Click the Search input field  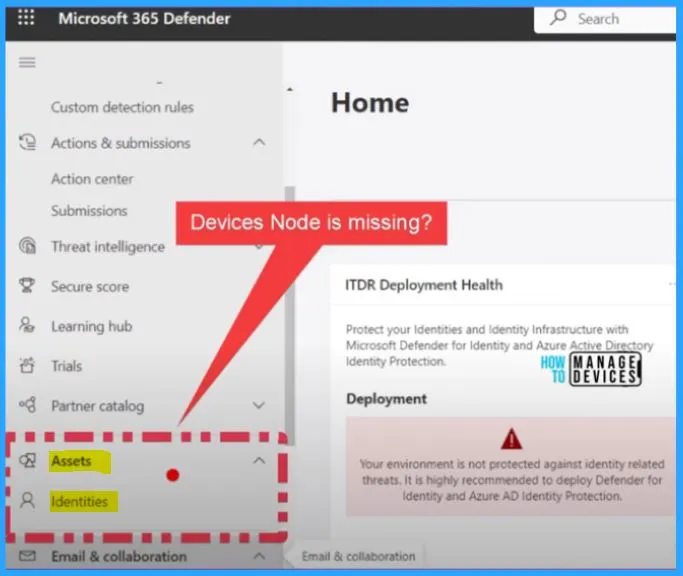tap(605, 19)
